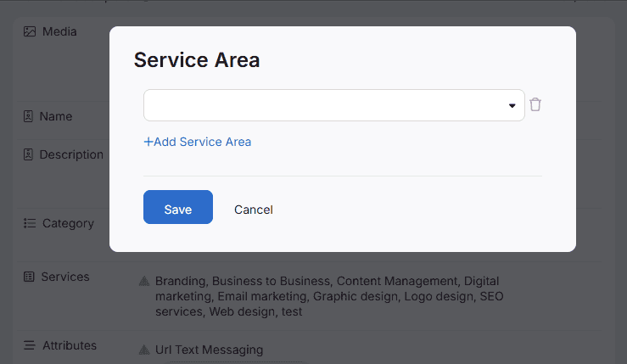The width and height of the screenshot is (627, 364).
Task: Click the Attributes section label
Action: [70, 345]
